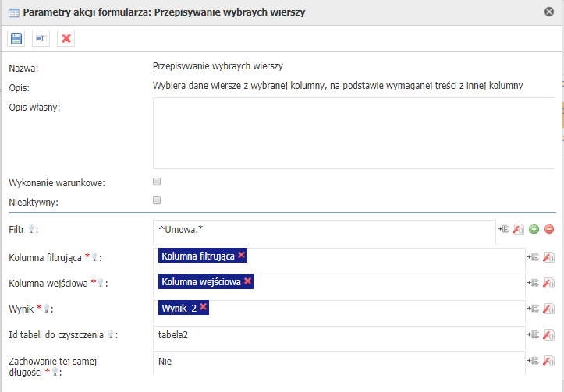
Task: Click red minus to remove Filtr value
Action: click(x=549, y=229)
